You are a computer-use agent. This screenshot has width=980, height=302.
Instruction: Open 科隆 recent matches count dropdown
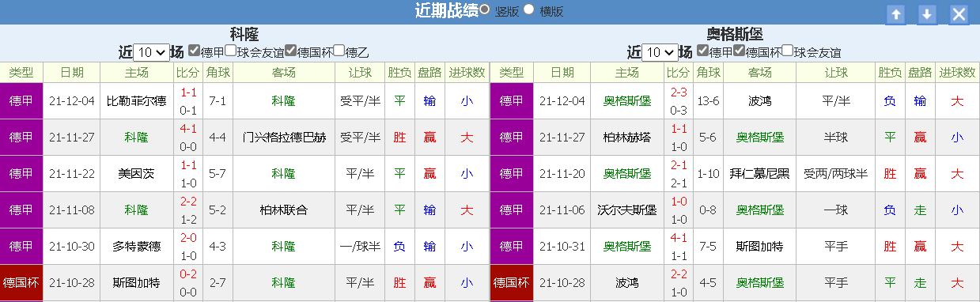(151, 52)
